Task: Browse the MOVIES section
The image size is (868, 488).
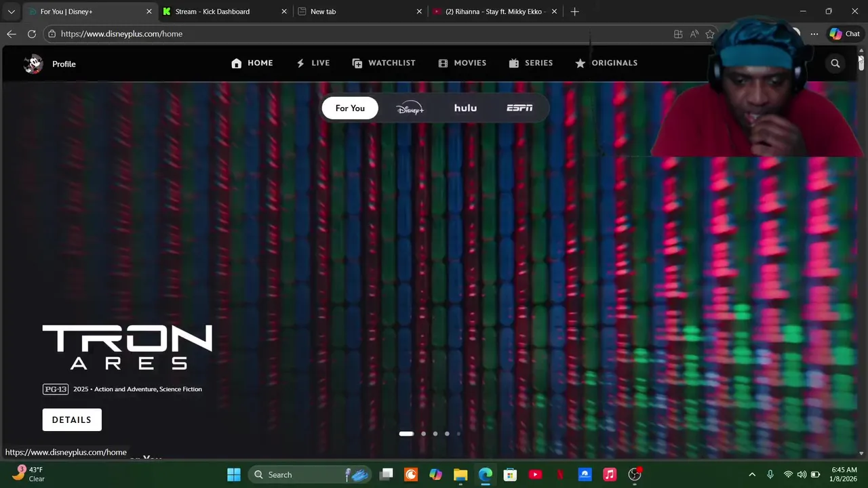Action: [462, 63]
